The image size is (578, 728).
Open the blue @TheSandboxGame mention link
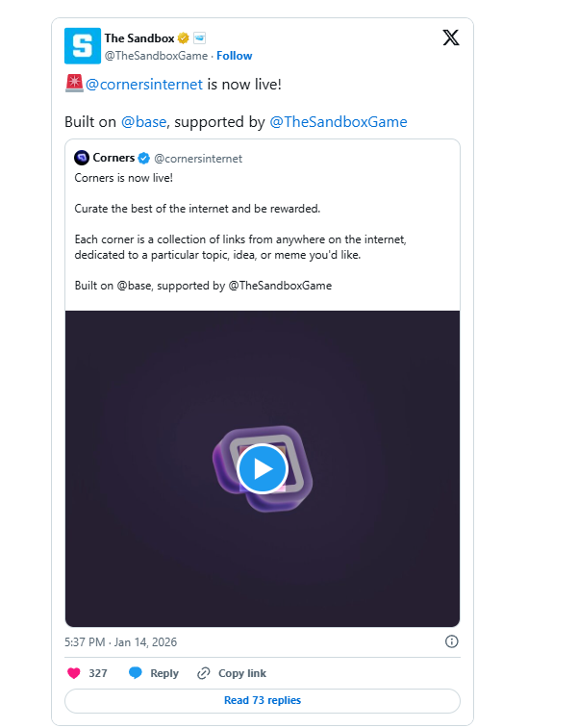(x=338, y=122)
